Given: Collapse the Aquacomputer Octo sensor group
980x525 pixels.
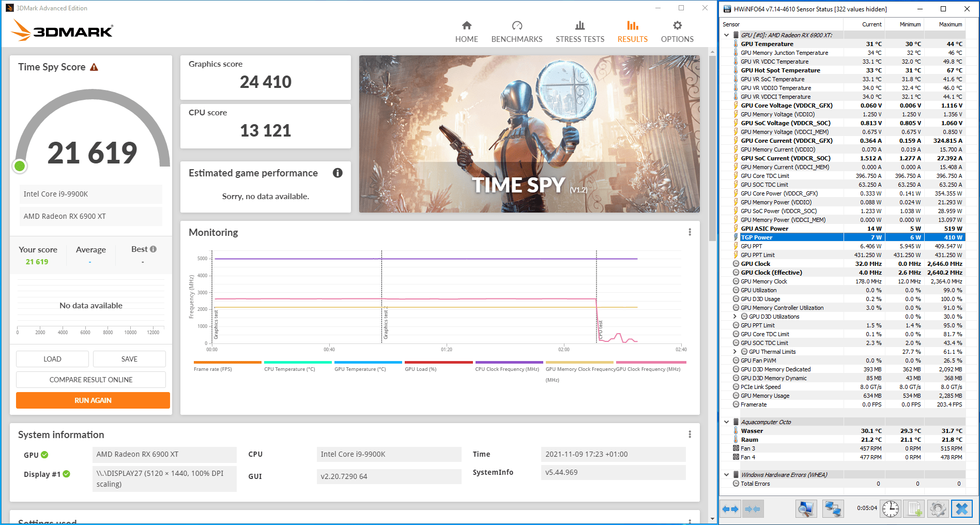Looking at the screenshot, I should pyautogui.click(x=726, y=422).
